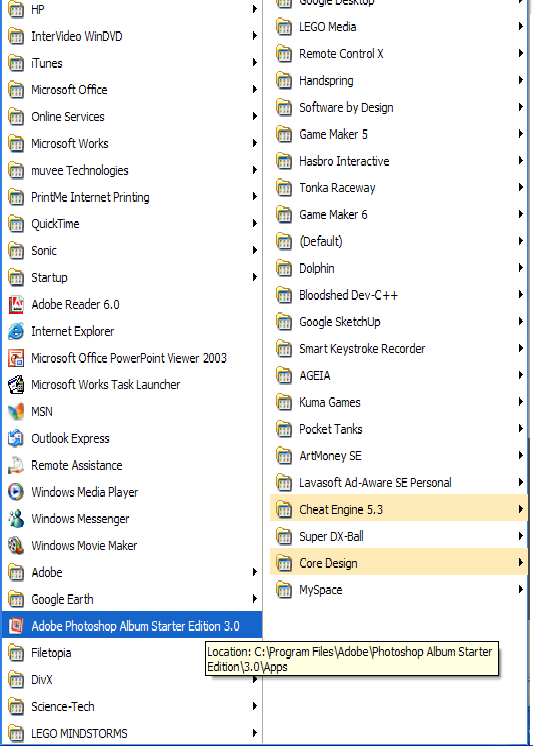533x752 pixels.
Task: Click the Dolphin folder icon
Action: [x=284, y=269]
